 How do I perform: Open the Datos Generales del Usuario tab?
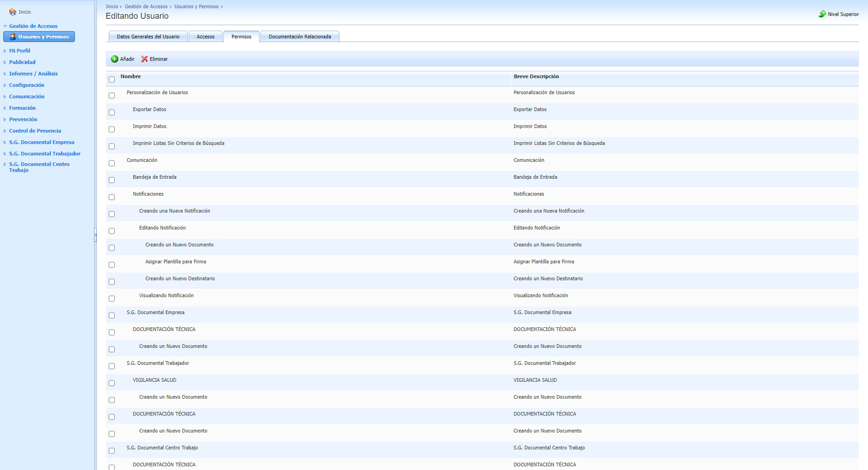click(148, 37)
